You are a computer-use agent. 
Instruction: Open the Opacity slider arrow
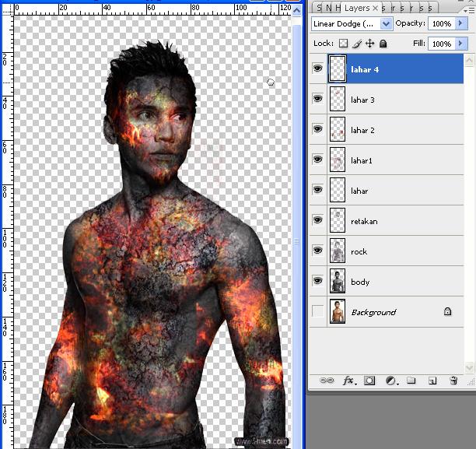(x=460, y=23)
